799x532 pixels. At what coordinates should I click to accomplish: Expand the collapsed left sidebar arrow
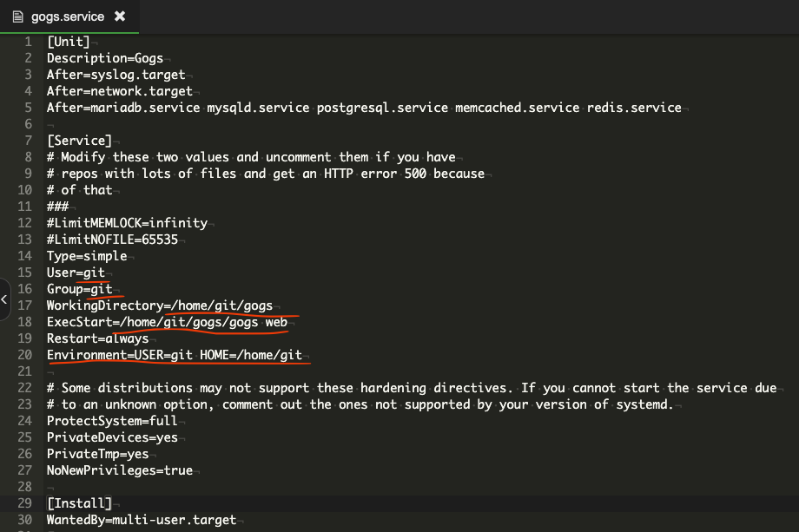tap(4, 299)
